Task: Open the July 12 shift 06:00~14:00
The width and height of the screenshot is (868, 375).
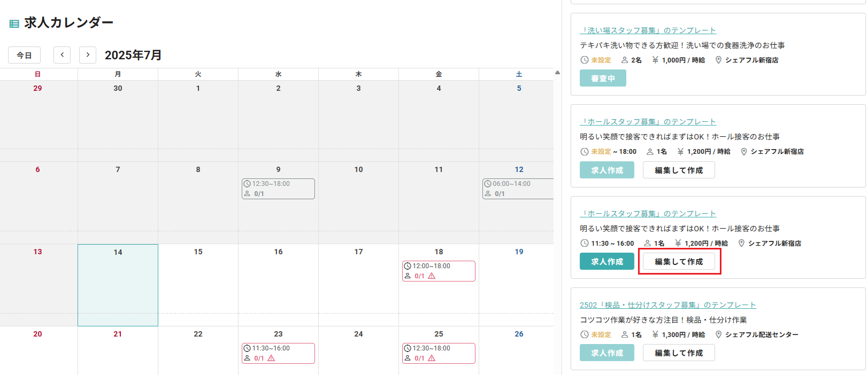Action: (518, 189)
